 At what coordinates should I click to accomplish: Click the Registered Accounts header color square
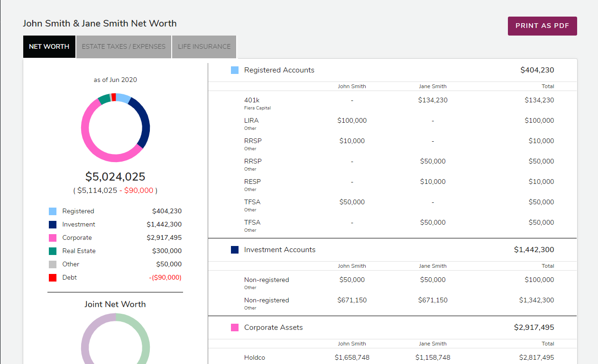tap(235, 70)
